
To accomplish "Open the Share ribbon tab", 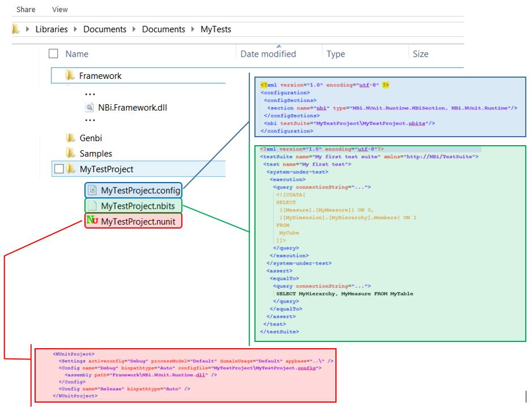I will point(26,10).
